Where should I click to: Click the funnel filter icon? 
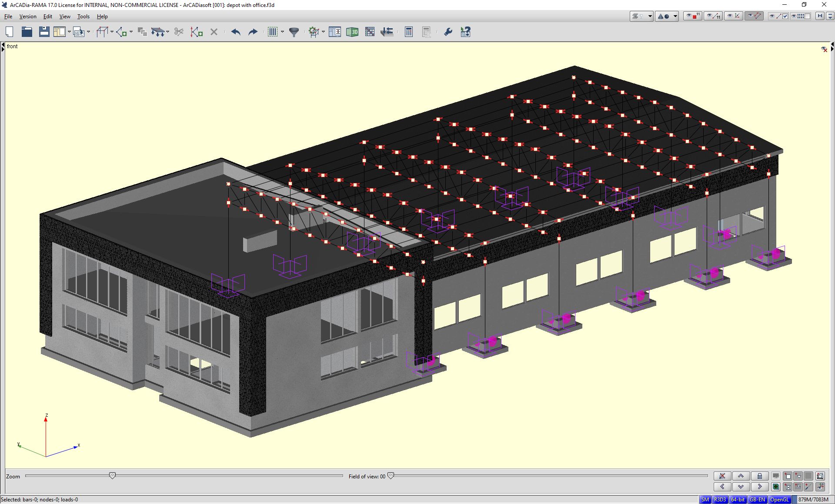point(294,32)
